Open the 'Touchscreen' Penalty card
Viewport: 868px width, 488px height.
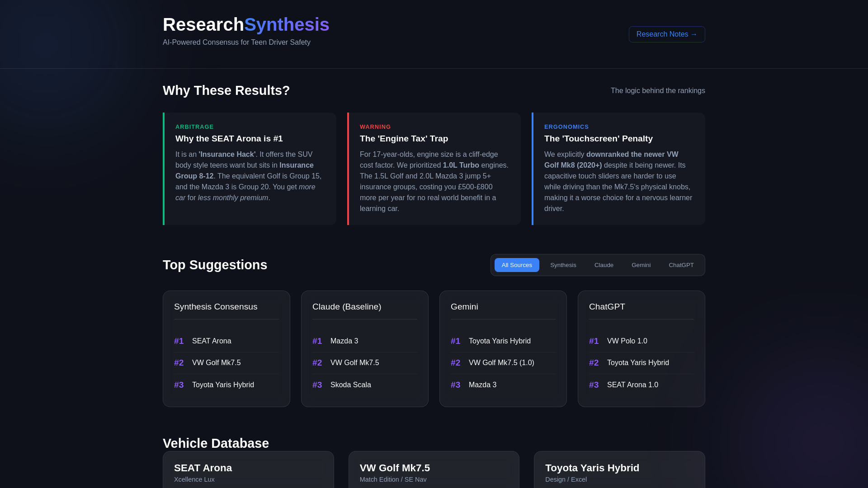pos(618,169)
